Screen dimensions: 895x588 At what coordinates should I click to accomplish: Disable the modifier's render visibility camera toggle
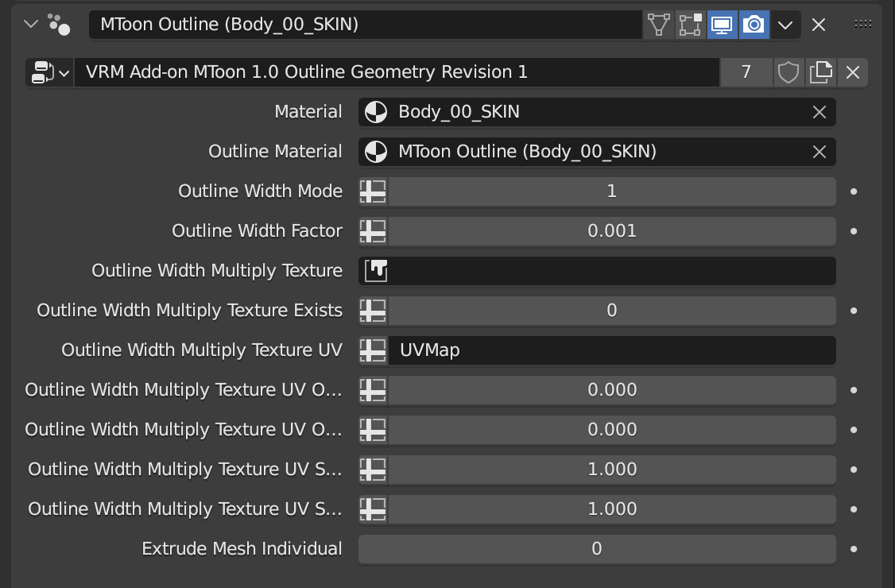tap(754, 25)
